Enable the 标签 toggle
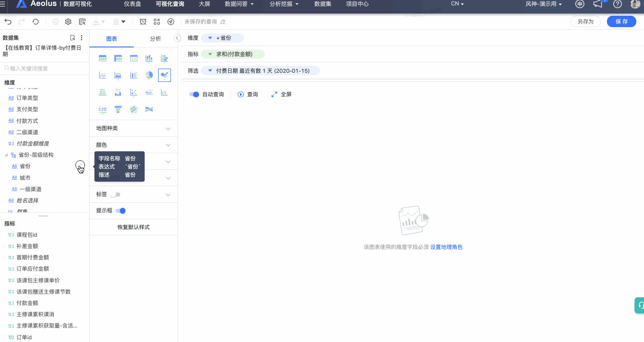Viewport: 644px width, 342px height. tap(116, 193)
